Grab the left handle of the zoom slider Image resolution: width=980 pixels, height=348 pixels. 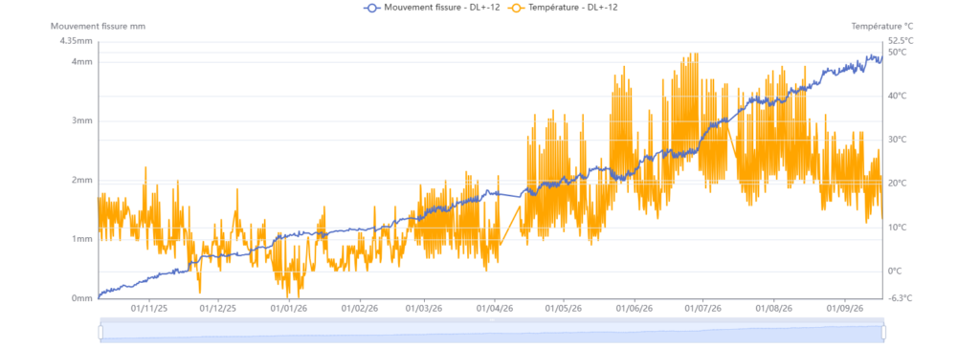click(x=100, y=333)
